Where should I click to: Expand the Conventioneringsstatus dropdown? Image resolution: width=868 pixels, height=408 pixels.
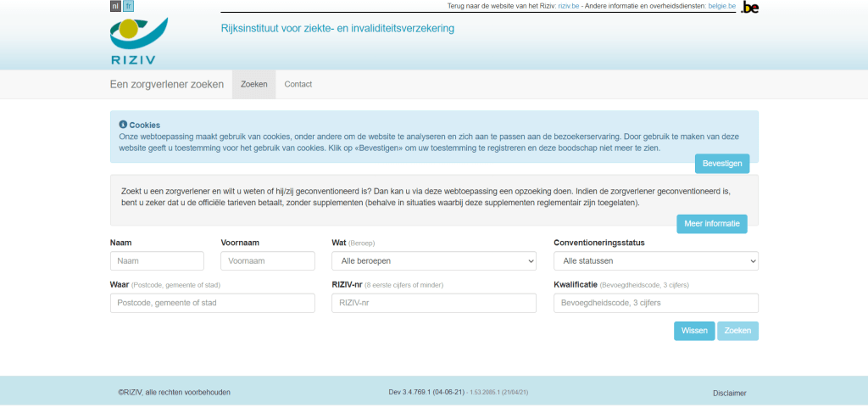coord(655,260)
